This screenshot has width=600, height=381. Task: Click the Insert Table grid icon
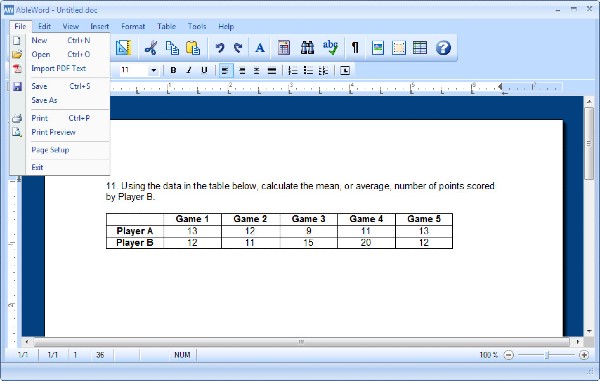[420, 48]
